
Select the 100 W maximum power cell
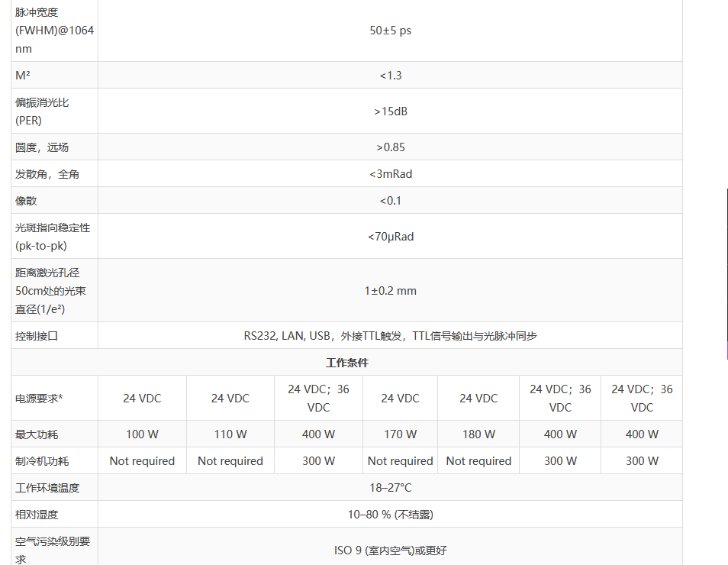coord(142,434)
